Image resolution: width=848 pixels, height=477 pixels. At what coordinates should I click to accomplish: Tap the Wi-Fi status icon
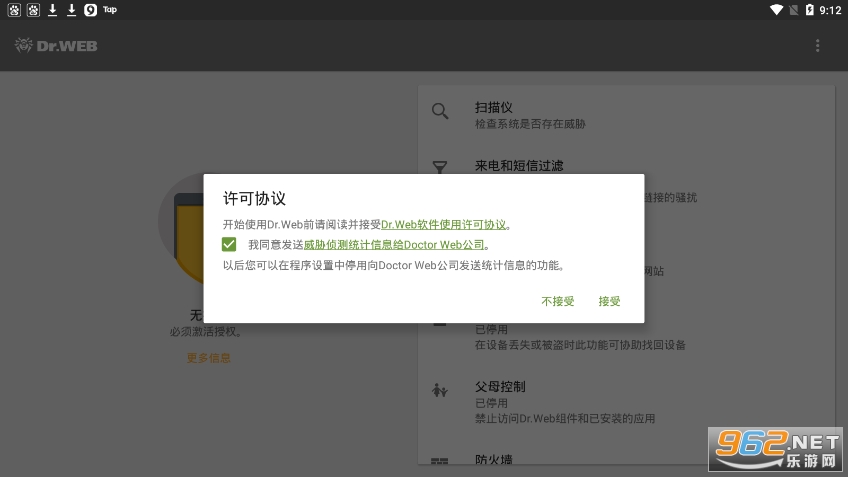pos(776,10)
